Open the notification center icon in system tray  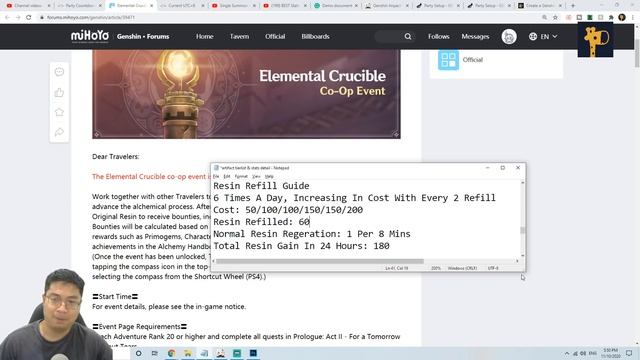coord(629,353)
